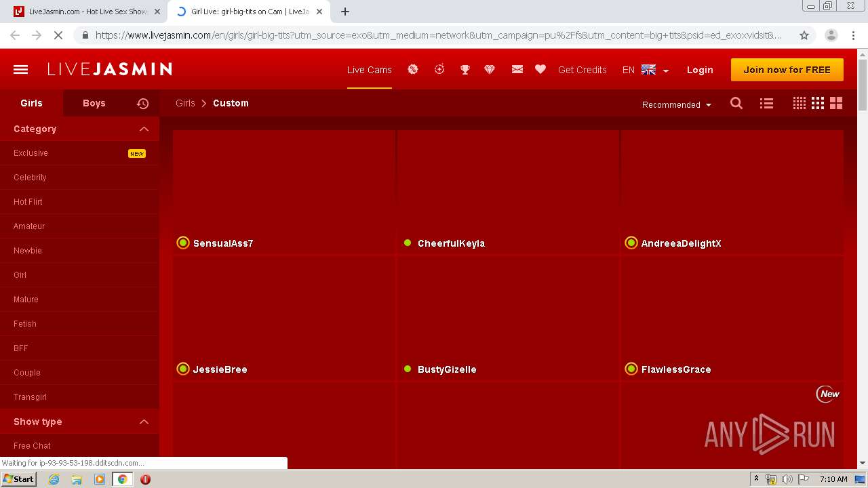Show hidden system tray icons
This screenshot has height=488, width=868.
pos(756,479)
